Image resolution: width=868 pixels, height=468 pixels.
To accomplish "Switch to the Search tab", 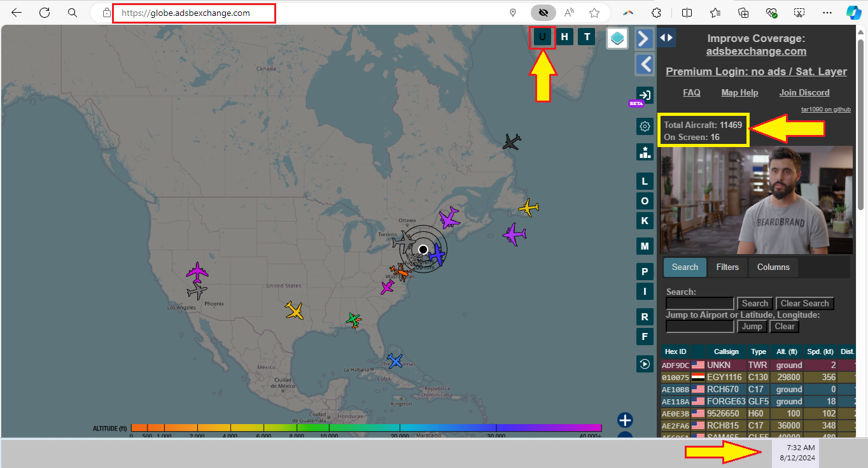I will pos(685,267).
